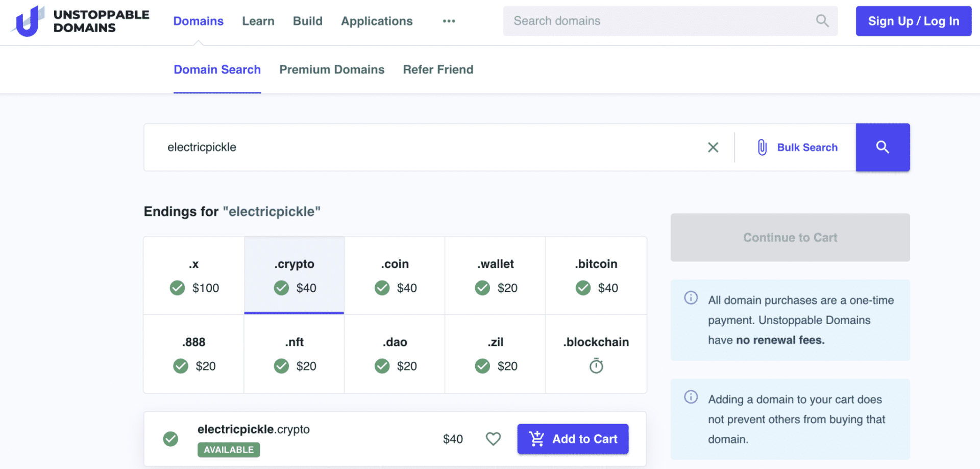Screen dimensions: 980x469
Task: Click green check in .wallet tile
Action: pos(482,288)
